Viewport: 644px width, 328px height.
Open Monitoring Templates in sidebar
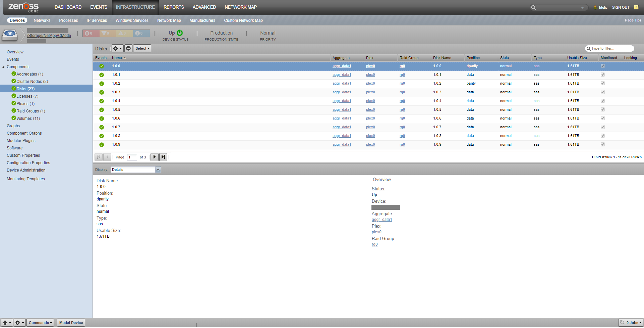click(x=26, y=179)
